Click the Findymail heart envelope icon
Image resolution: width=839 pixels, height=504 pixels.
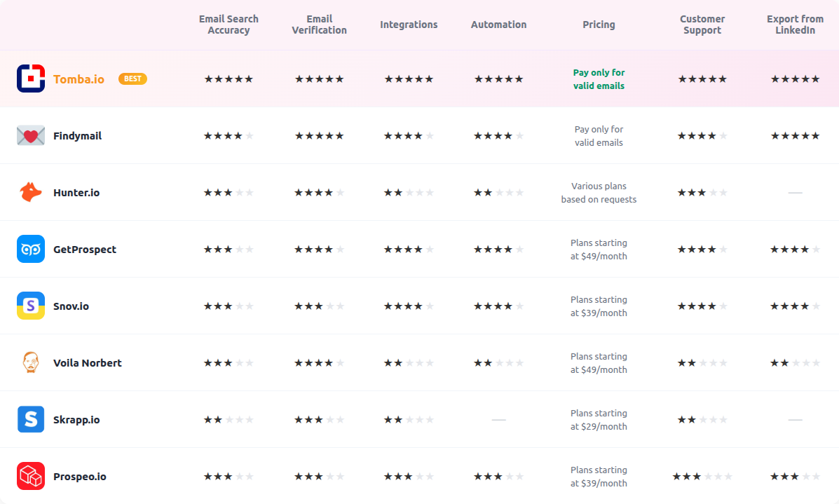(31, 135)
